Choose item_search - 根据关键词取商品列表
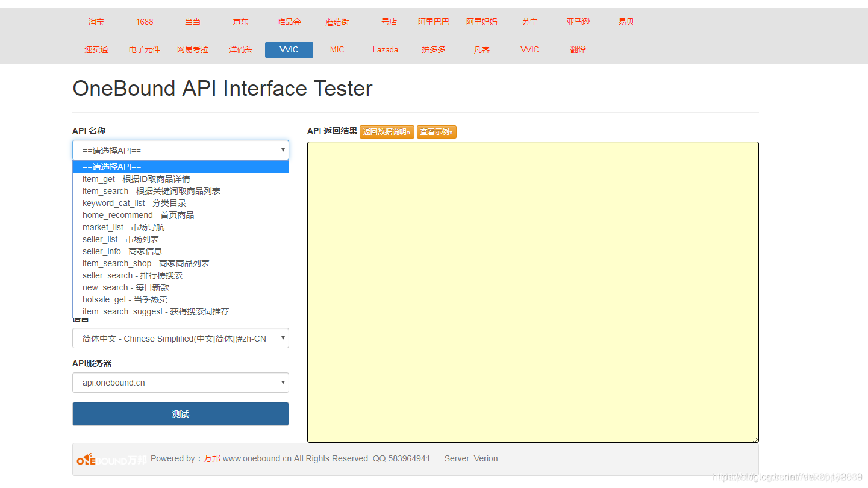This screenshot has height=488, width=868. (181, 191)
